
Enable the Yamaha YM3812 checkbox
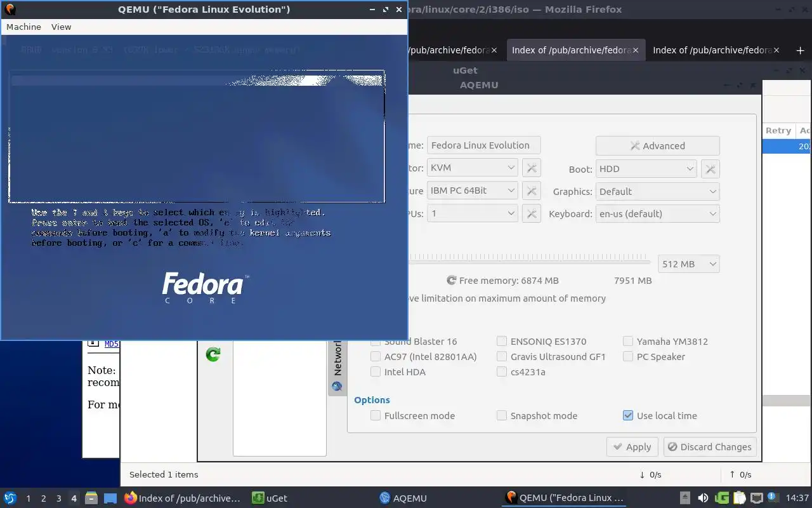628,341
